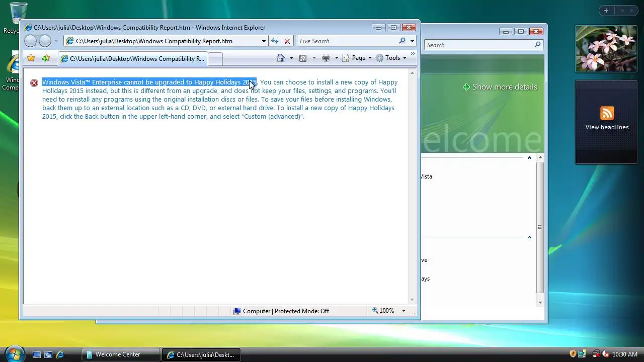Collapse the lower Welcome Center section chevron
Screen dimensions: 644x362
[x=529, y=237]
